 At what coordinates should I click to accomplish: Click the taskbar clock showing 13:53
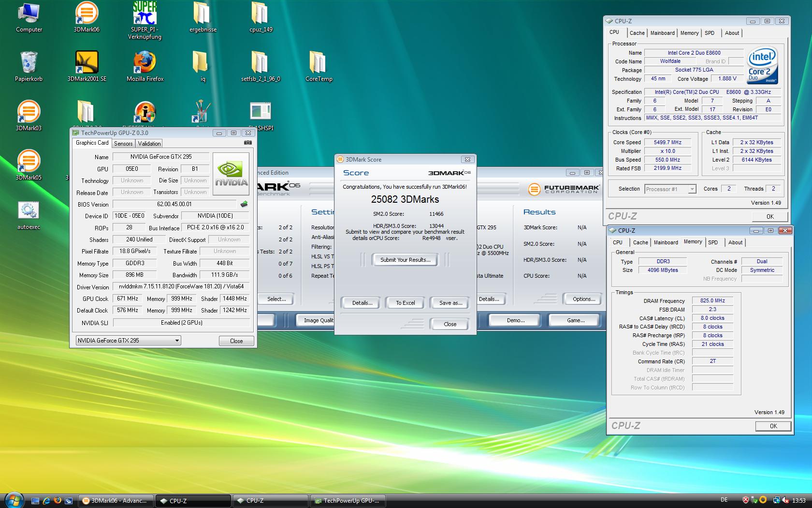point(799,501)
